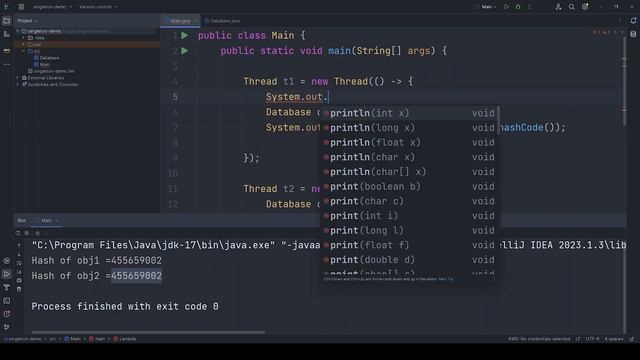The image size is (640, 360).
Task: Open the Project tool window icon
Action: coord(7,21)
